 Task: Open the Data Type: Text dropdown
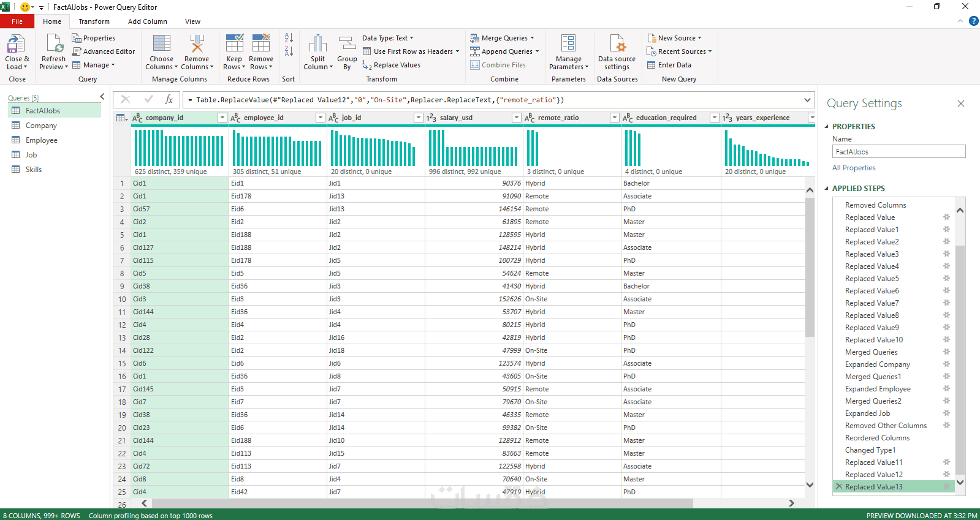387,38
